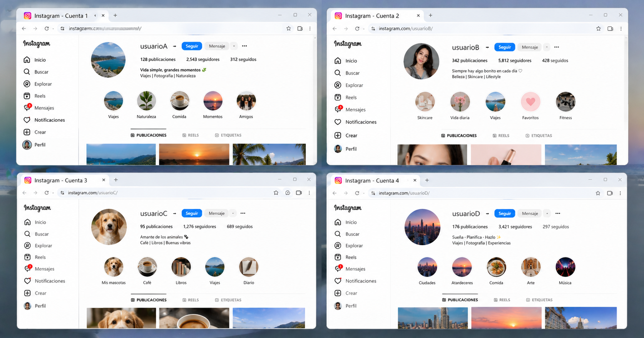The image size is (644, 338).
Task: Open browser three-dot menu in Cuenta 3
Action: pos(309,193)
